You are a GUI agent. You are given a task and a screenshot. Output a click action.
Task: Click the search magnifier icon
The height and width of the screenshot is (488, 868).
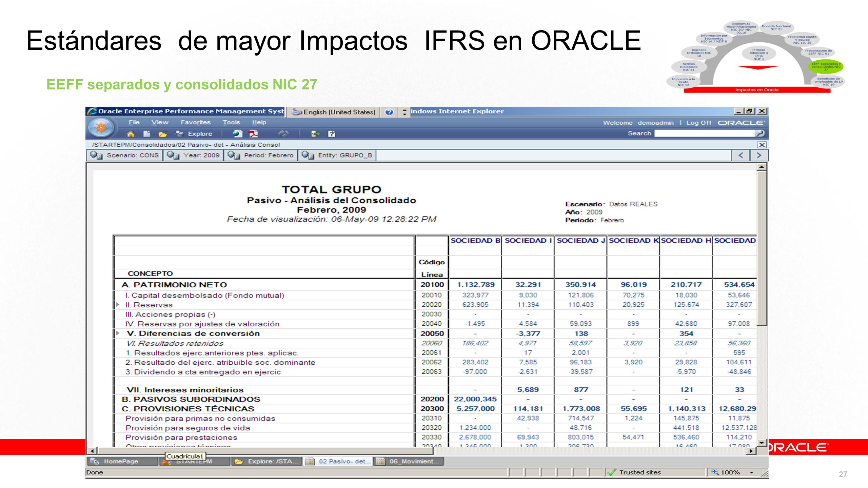[x=760, y=134]
